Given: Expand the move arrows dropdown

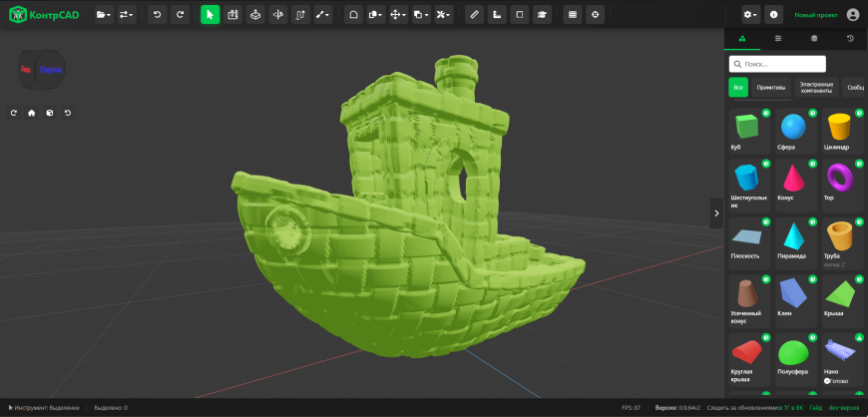Looking at the screenshot, I should [398, 15].
